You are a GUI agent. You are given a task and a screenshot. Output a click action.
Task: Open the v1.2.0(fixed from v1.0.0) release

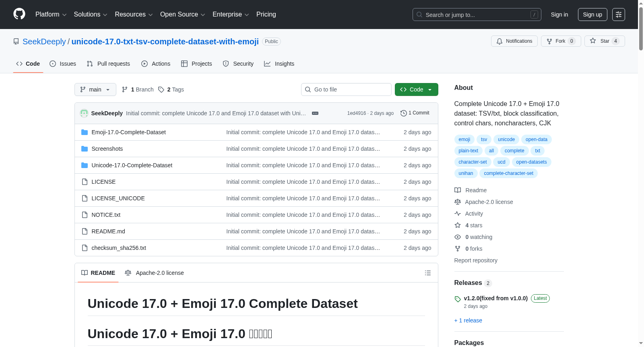496,298
